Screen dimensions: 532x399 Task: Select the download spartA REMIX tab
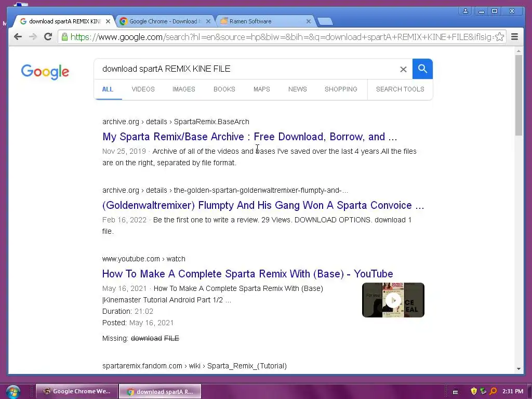[64, 21]
